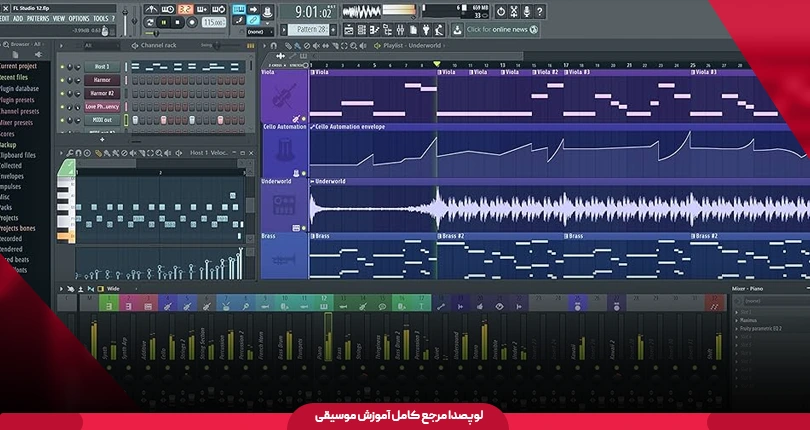Viewport: 810px width, 430px height.
Task: Click the audio power restart icon
Action: click(501, 11)
